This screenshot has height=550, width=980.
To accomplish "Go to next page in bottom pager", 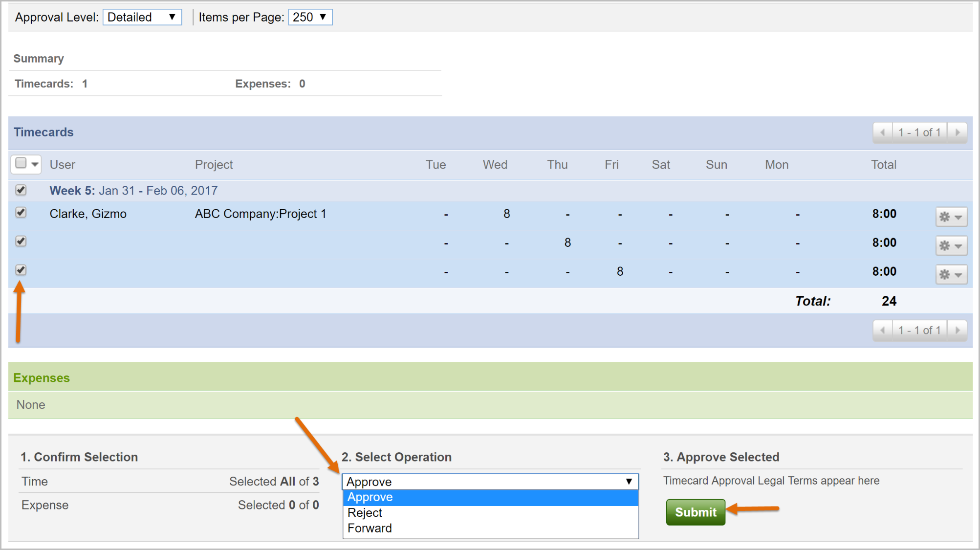I will [958, 330].
